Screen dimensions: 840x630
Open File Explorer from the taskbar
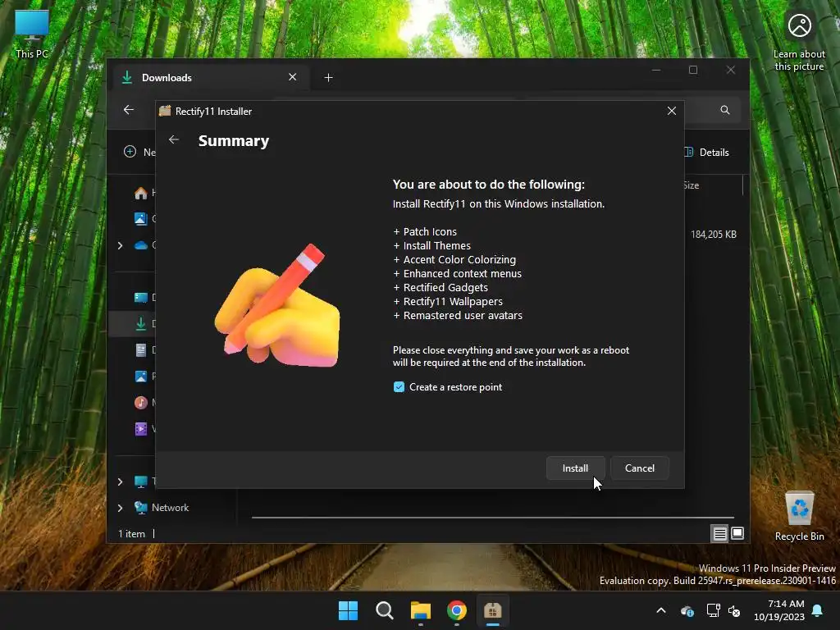coord(421,610)
